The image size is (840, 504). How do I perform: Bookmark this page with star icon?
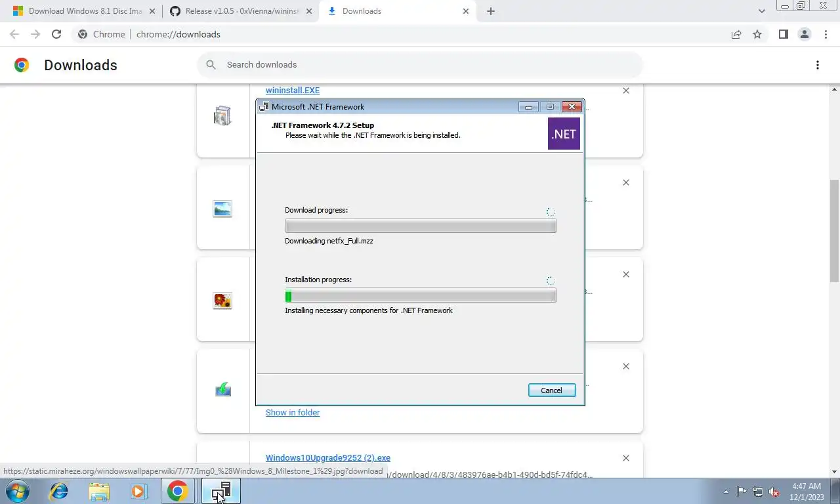757,34
